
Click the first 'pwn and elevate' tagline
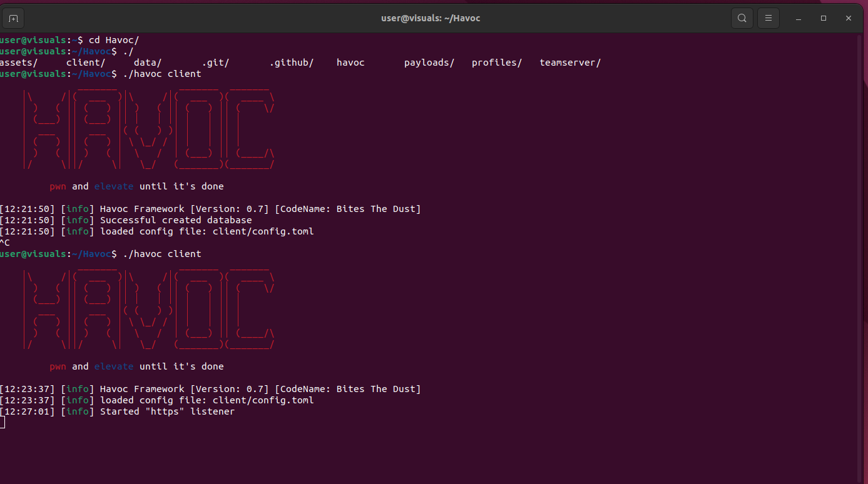pyautogui.click(x=136, y=186)
